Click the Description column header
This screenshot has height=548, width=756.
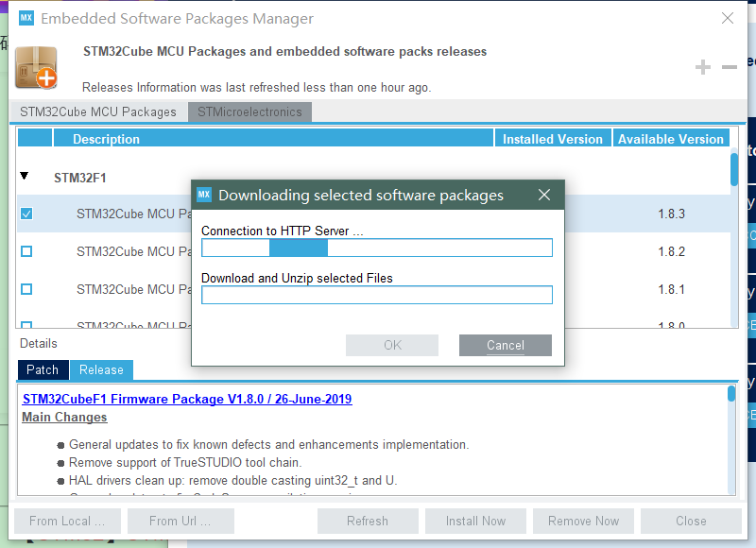click(x=273, y=139)
